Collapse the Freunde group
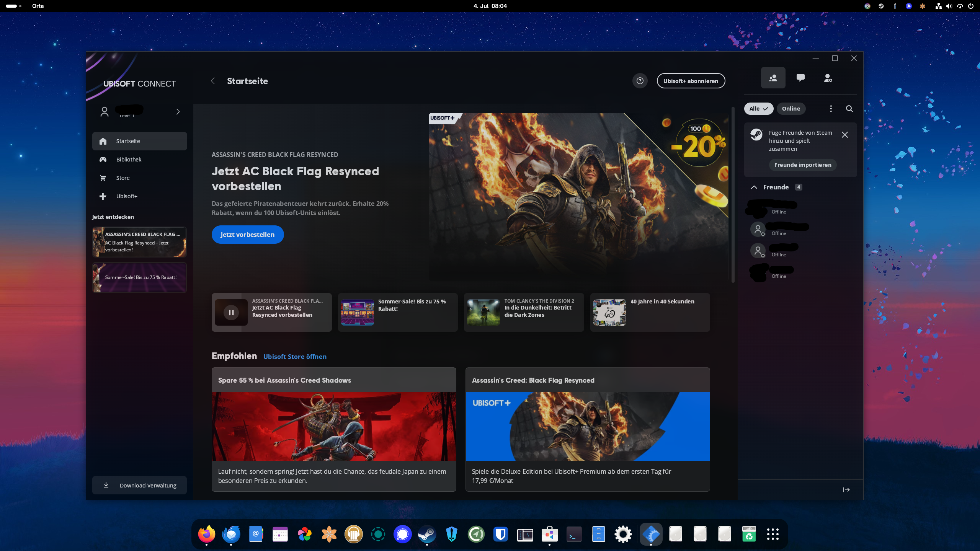This screenshot has height=551, width=980. (754, 187)
